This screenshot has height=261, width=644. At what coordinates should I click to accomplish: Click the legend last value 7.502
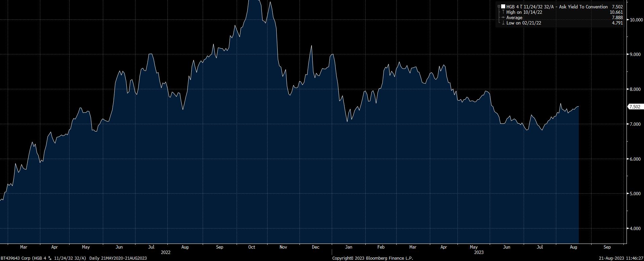[617, 7]
